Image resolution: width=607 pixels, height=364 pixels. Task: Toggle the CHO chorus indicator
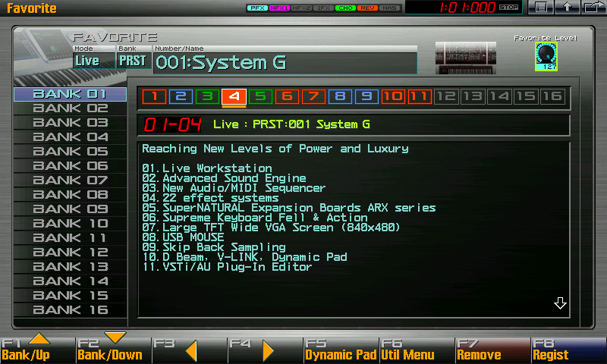(x=345, y=8)
